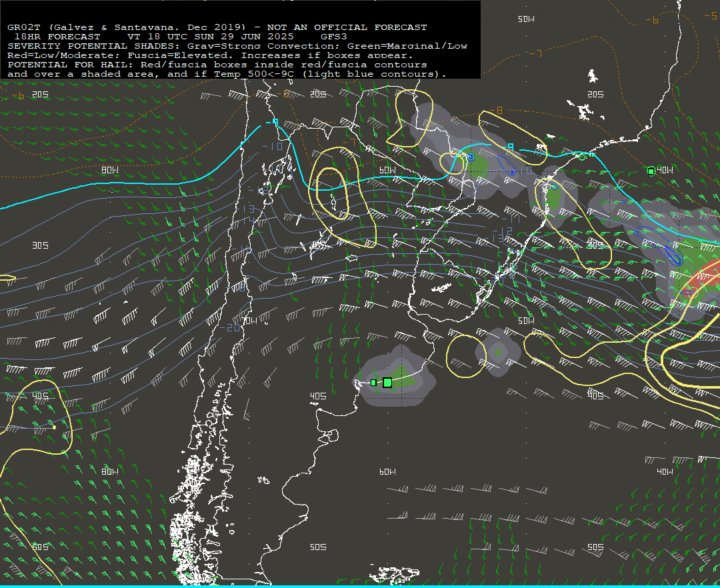Click the green-centered gray blob beside the yellow circle
Viewport: 720px width, 588px height.
click(498, 353)
